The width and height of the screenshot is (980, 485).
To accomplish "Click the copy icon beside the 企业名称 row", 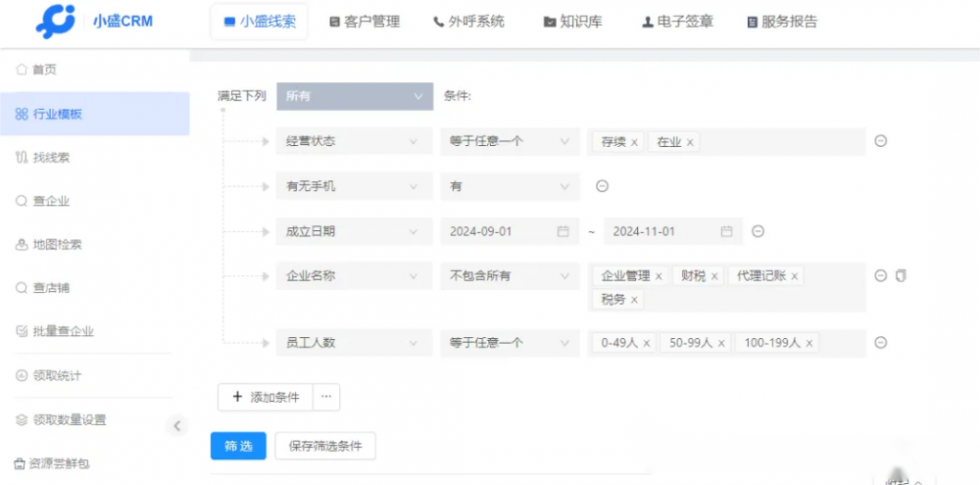I will [x=901, y=275].
